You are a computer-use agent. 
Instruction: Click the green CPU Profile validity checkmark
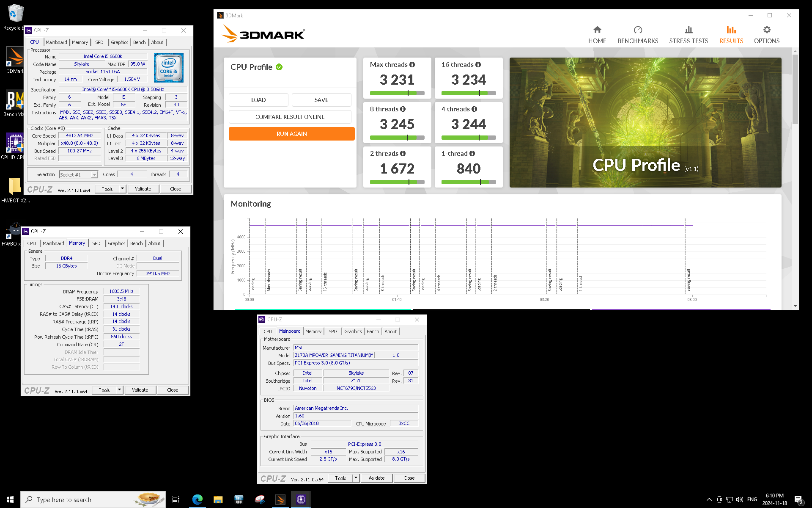[279, 67]
